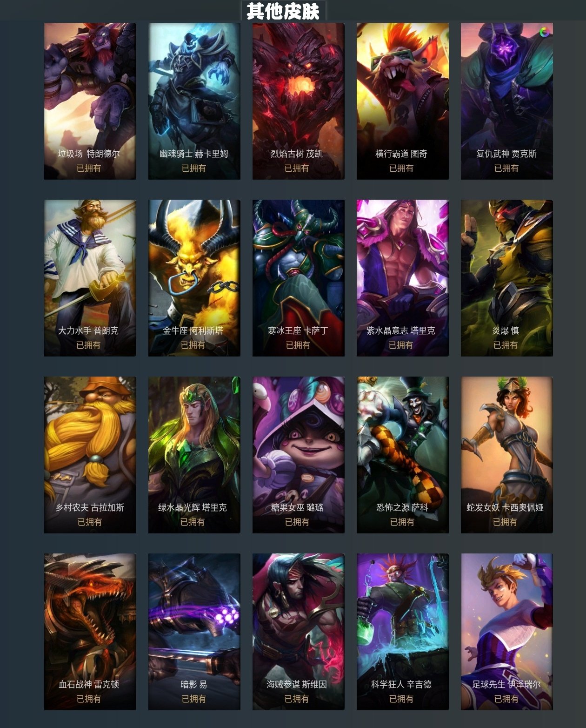The width and height of the screenshot is (586, 728).
Task: Open the 寒冰王座 卡萨丁 skin
Action: (x=299, y=278)
